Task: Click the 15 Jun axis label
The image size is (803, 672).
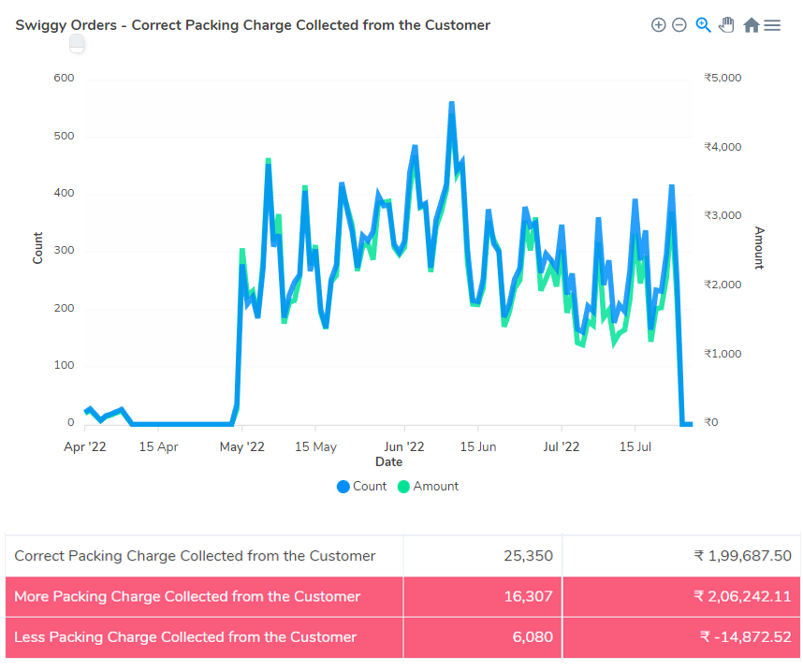Action: [478, 446]
